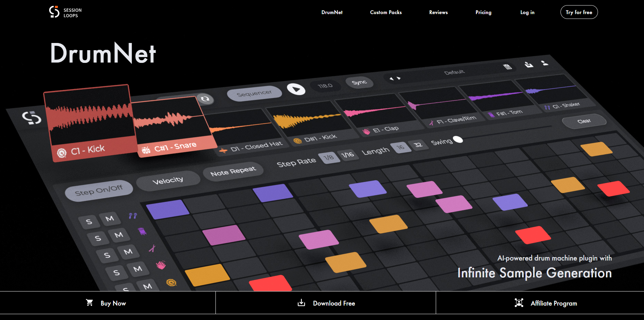
Task: Go to the Reviews page
Action: 438,12
